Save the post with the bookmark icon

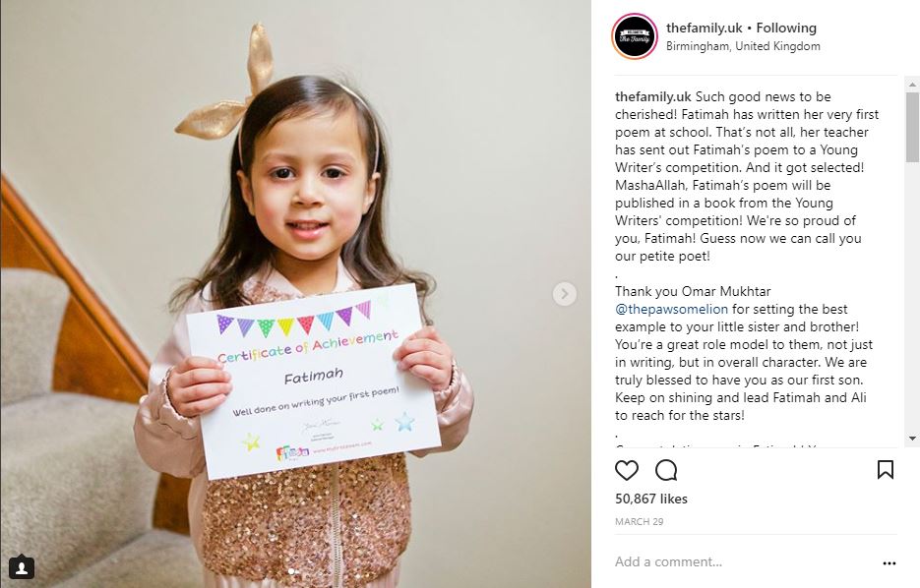click(x=886, y=470)
